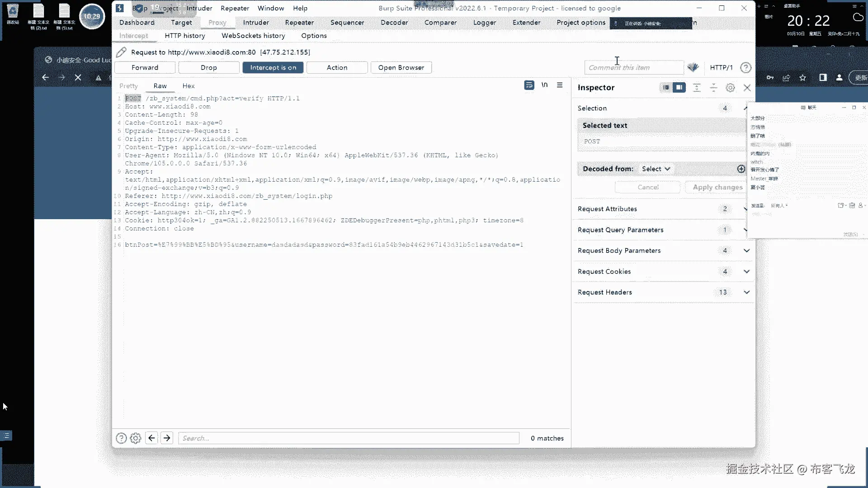868x488 pixels.
Task: Click the Inspector expand-all sections icon
Action: (697, 88)
